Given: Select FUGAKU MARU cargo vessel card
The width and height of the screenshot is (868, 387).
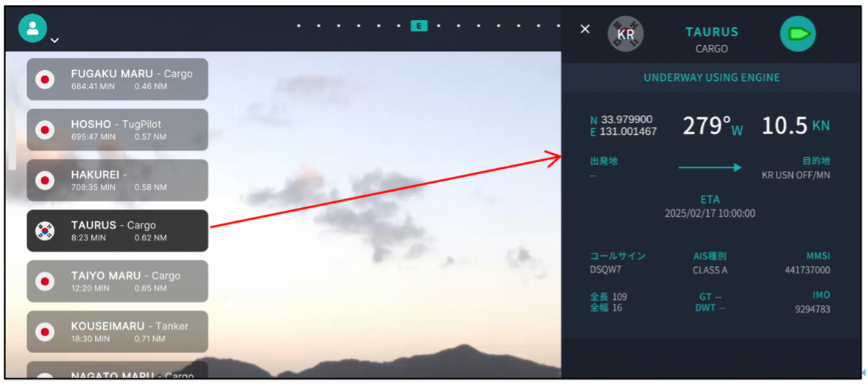Looking at the screenshot, I should (x=117, y=80).
